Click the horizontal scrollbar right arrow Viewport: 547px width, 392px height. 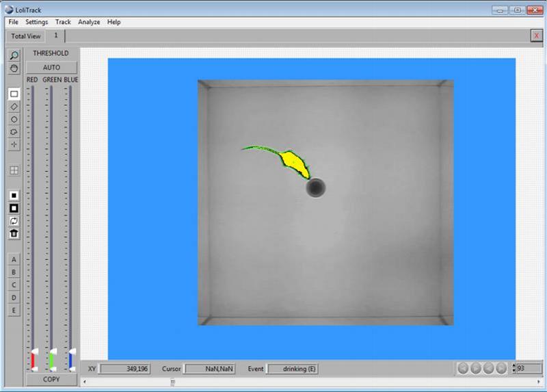point(539,382)
